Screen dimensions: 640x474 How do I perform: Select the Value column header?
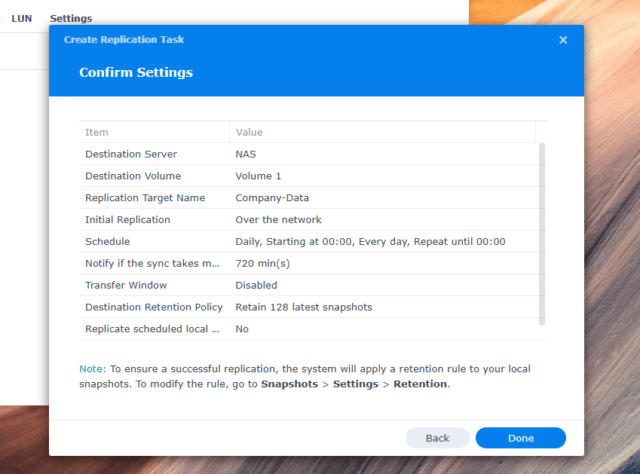click(x=249, y=132)
